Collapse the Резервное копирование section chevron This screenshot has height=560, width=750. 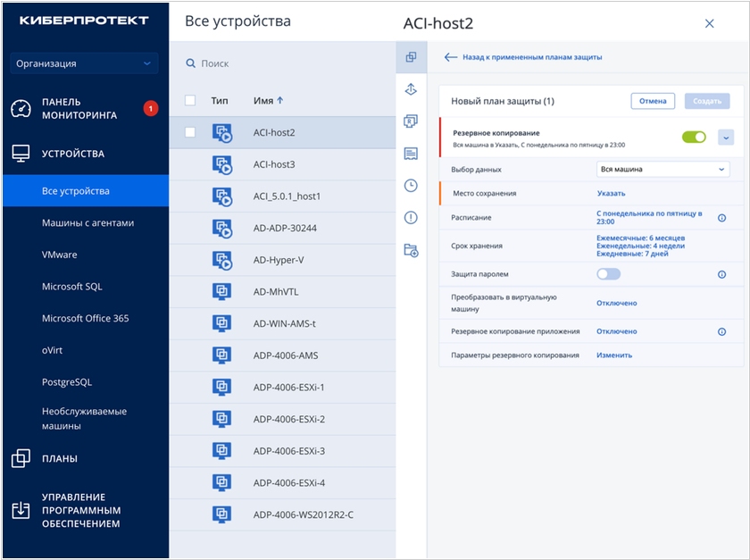point(726,138)
